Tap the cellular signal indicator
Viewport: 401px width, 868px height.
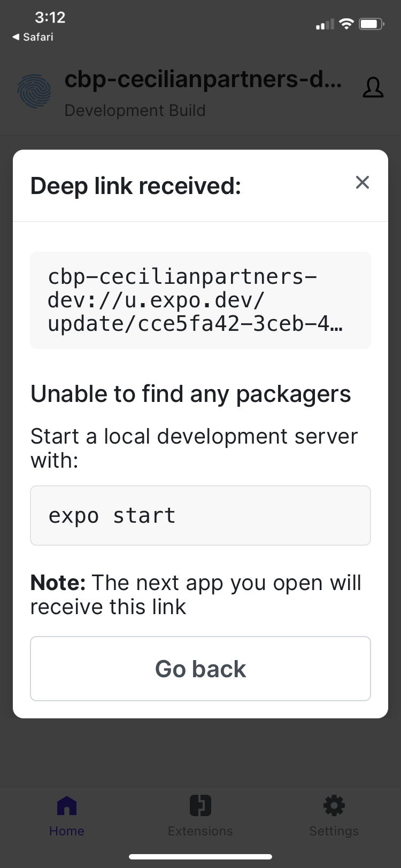coord(323,25)
